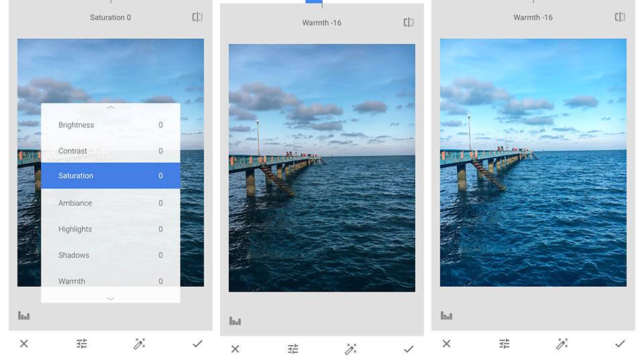
Task: Apply edits with checkmark in right screen
Action: (620, 343)
